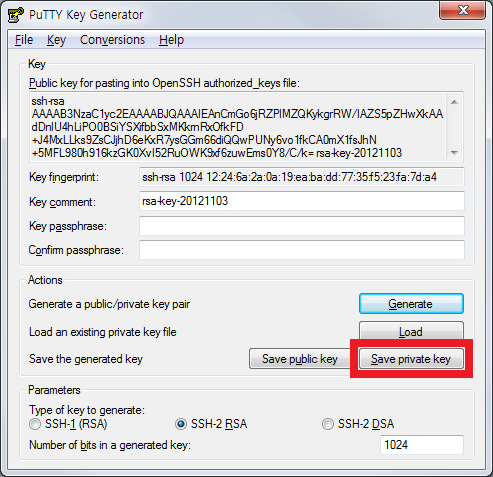Click Save private key button
Screen dimensions: 493x477
click(411, 359)
